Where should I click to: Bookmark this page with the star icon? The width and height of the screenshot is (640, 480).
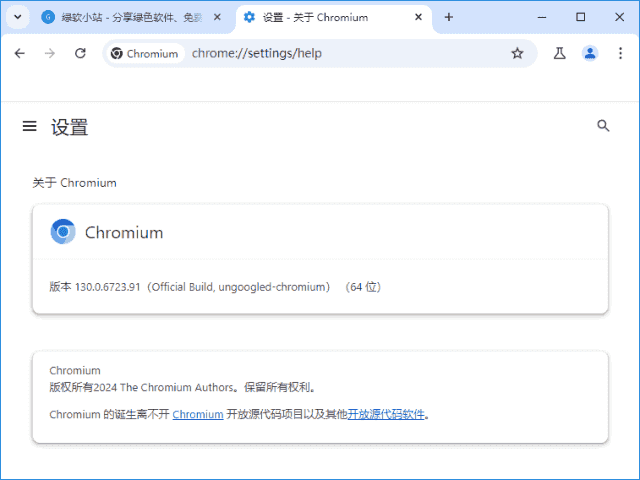pos(517,53)
